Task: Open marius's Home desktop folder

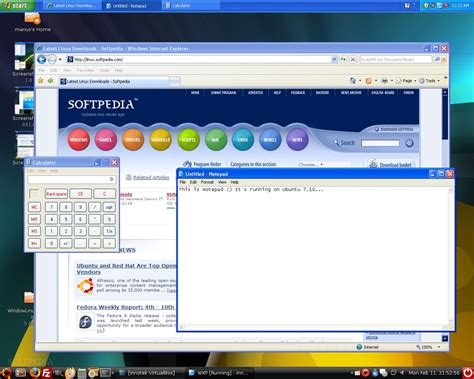Action: 32,22
